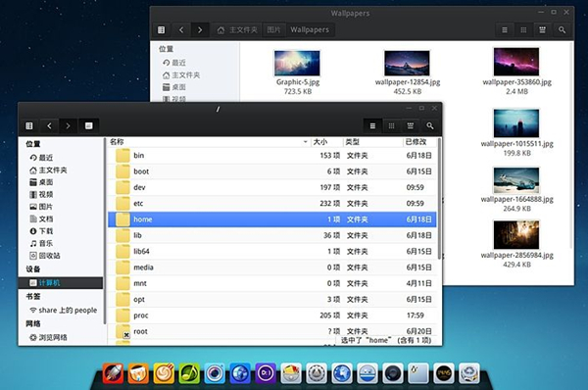The width and height of the screenshot is (588, 390).
Task: Open 下载 in front window sidebar
Action: click(x=61, y=231)
